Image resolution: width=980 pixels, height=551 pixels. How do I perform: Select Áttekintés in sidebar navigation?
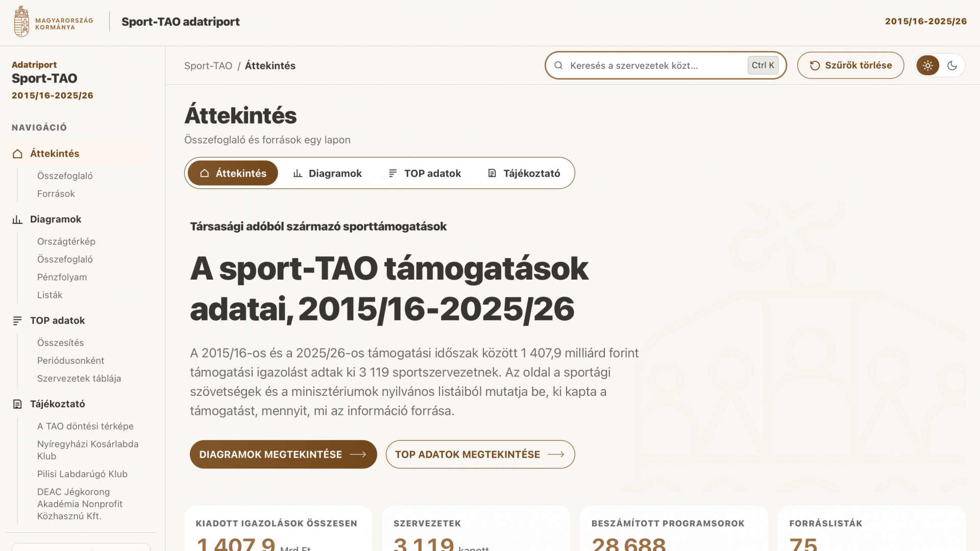[x=81, y=154]
